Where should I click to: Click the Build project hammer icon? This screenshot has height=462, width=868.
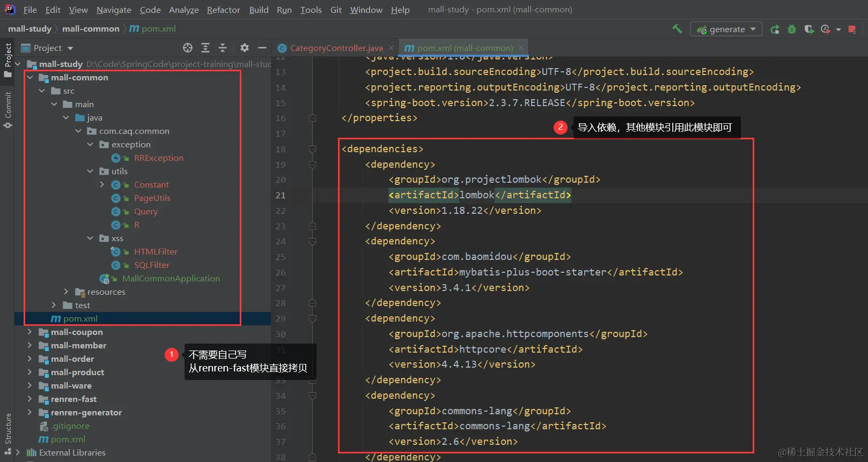[x=677, y=29]
